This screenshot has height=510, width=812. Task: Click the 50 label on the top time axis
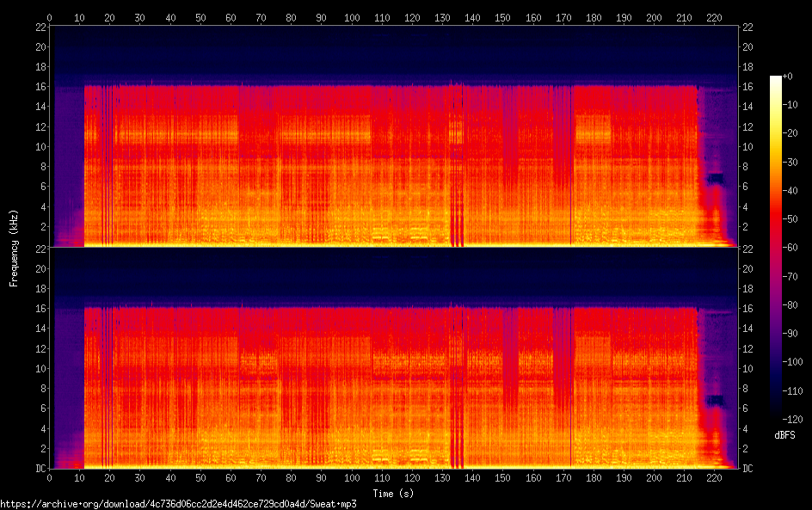point(200,17)
